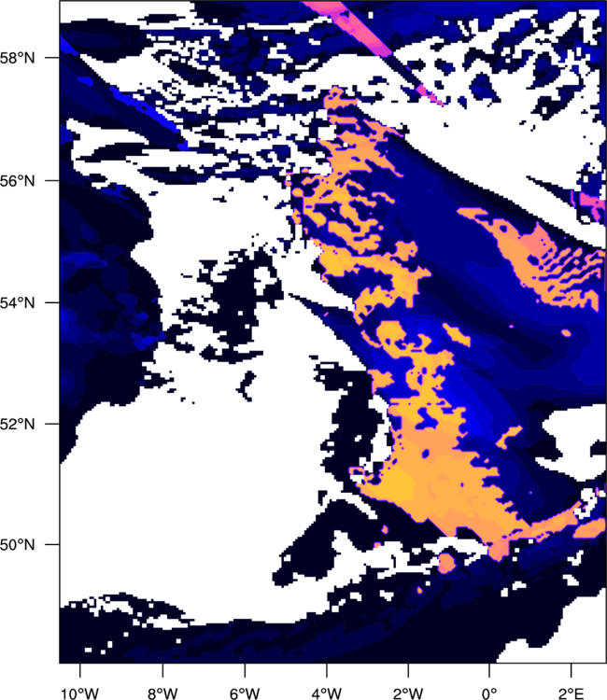Click the 8°W longitude label

(x=162, y=693)
